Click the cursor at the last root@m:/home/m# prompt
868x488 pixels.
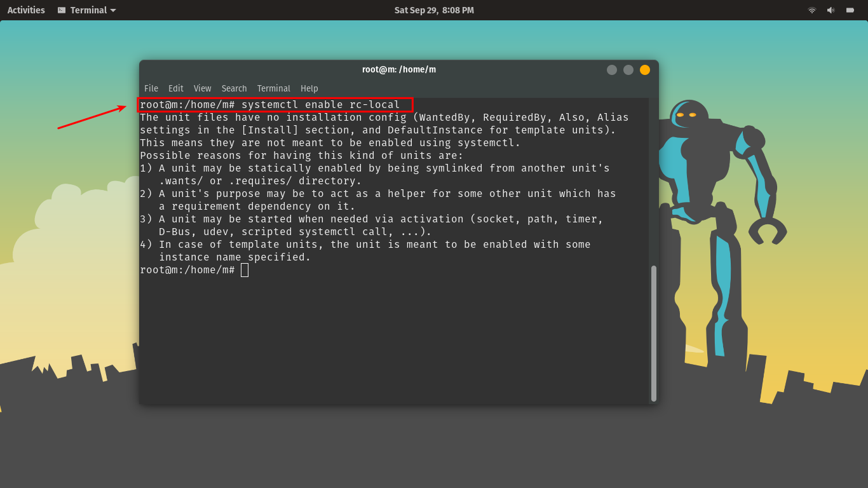pyautogui.click(x=245, y=270)
